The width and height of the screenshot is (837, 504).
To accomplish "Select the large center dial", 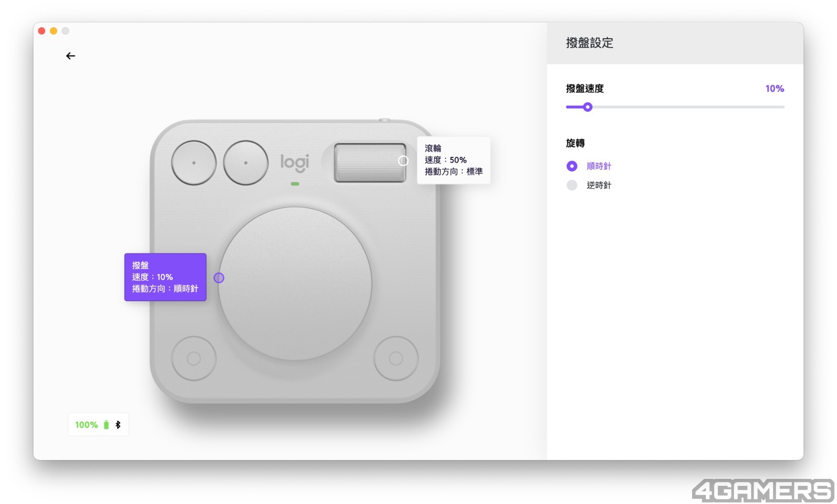I will [x=295, y=284].
